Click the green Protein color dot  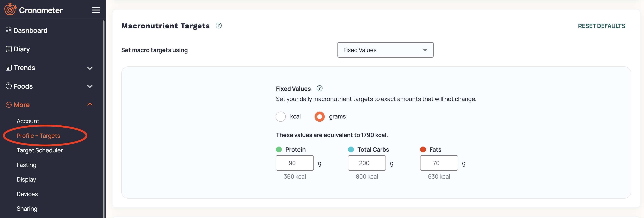(x=279, y=149)
